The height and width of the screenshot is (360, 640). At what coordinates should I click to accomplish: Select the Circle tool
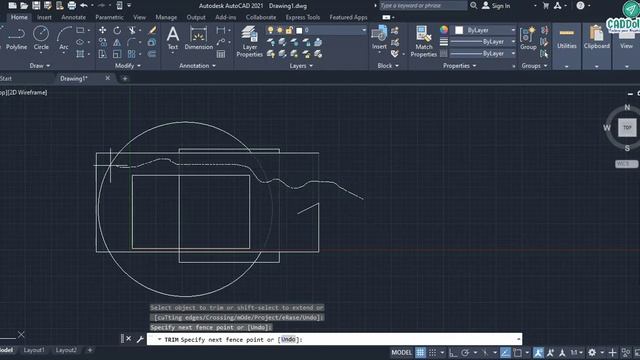41,38
